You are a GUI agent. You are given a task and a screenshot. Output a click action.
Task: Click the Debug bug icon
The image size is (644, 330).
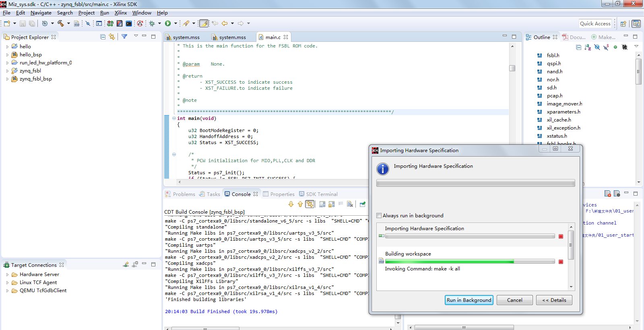pyautogui.click(x=152, y=24)
